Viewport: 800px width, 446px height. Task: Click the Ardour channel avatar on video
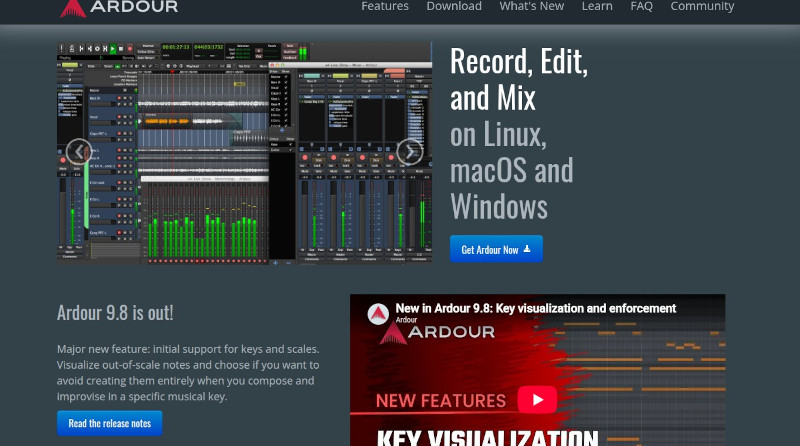coord(378,314)
